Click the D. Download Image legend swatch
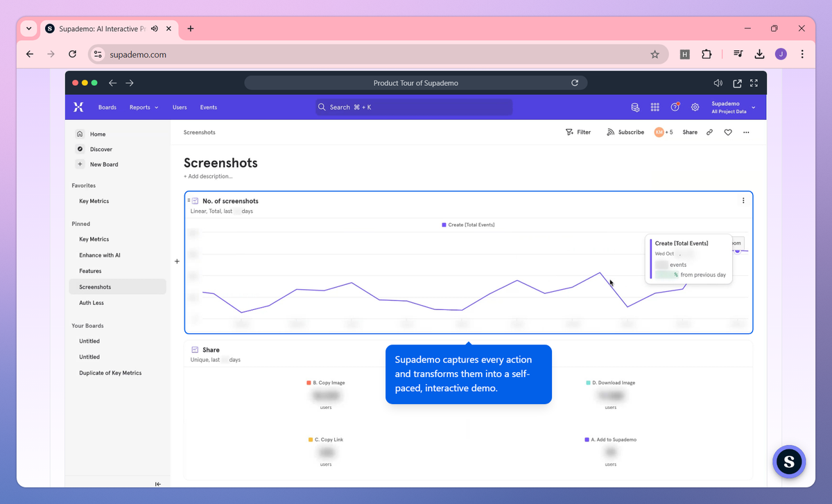 click(x=588, y=383)
